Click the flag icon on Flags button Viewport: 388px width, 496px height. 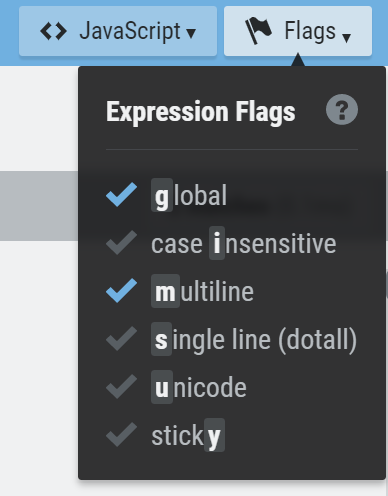[x=258, y=30]
